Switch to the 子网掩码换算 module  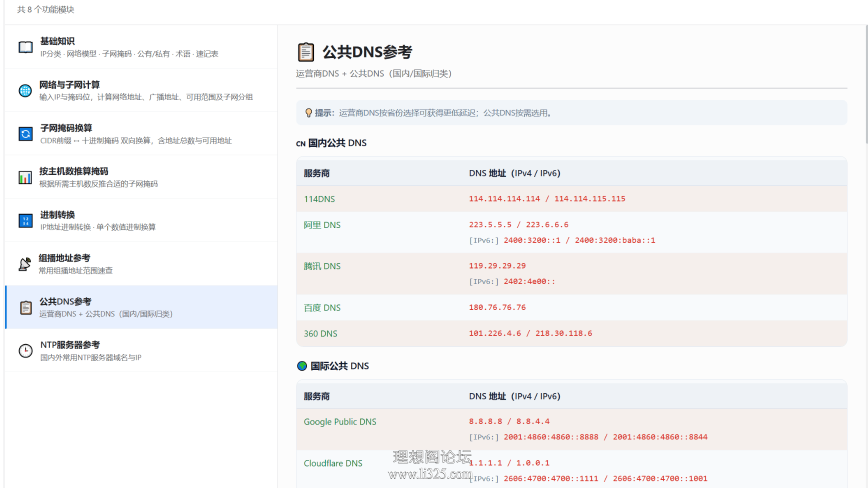(x=141, y=134)
